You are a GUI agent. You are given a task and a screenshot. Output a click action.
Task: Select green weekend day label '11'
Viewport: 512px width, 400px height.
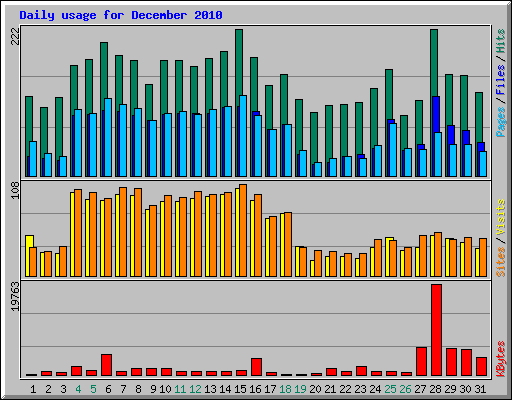tap(180, 389)
